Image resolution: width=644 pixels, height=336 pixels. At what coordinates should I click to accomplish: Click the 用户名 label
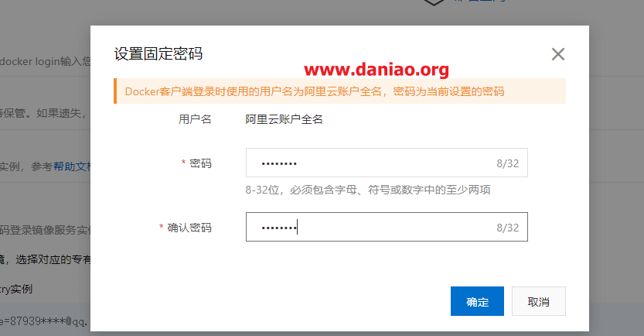pyautogui.click(x=195, y=119)
